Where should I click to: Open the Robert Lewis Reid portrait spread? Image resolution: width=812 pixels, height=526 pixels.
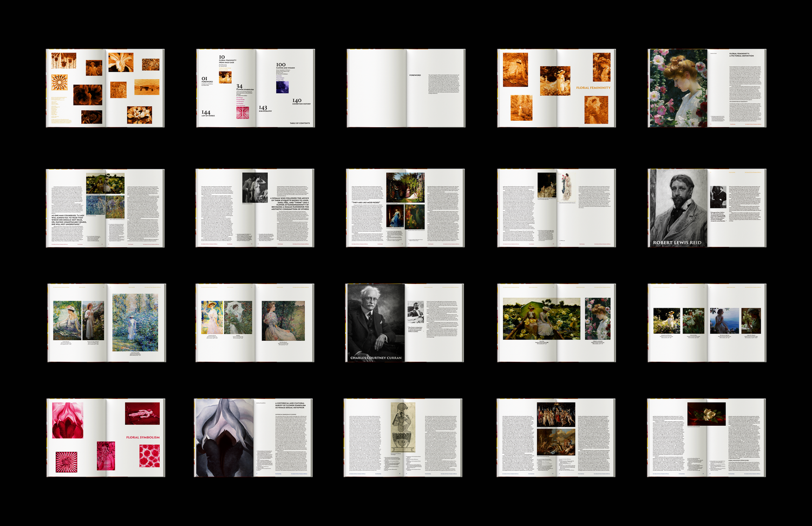point(706,208)
